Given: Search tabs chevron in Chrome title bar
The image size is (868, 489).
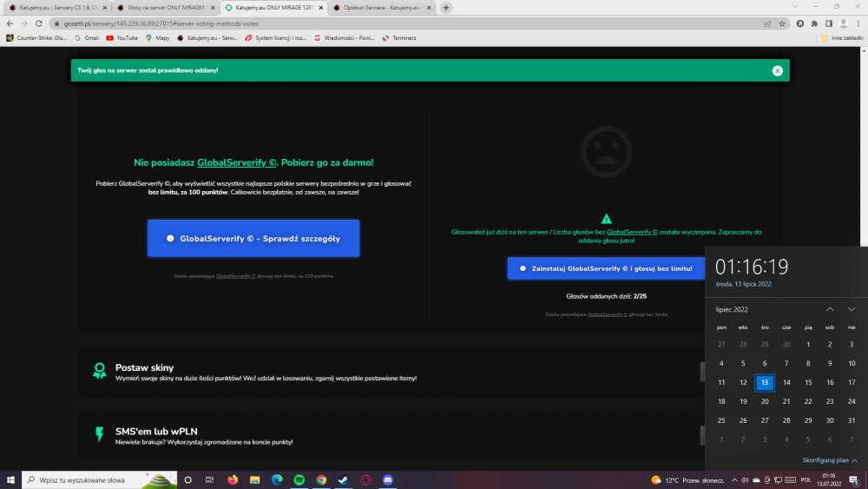Looking at the screenshot, I should click(x=795, y=7).
